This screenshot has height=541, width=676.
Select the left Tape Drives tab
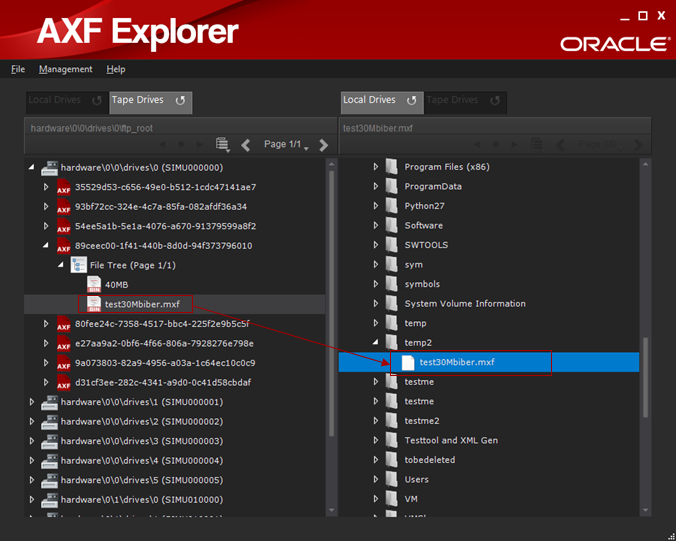coord(150,103)
